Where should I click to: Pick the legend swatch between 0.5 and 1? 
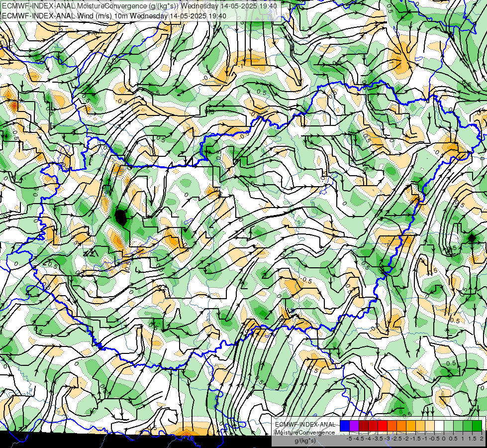tap(459, 426)
